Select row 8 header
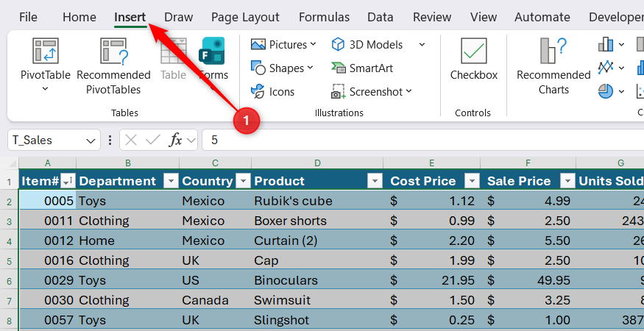Screen dimensions: 644x331 9,320
